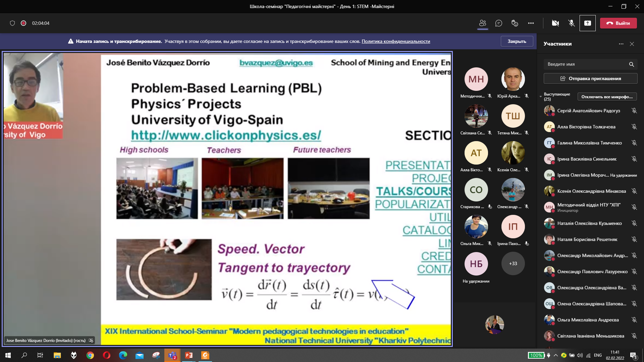Click the bvazquez@uvigo.es email on slide
This screenshot has height=362, width=644.
276,63
